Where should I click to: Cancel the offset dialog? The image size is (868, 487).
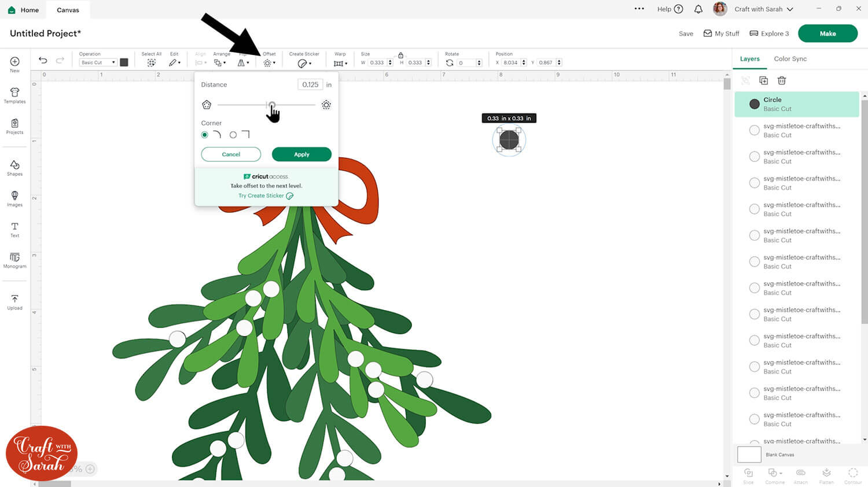click(231, 154)
